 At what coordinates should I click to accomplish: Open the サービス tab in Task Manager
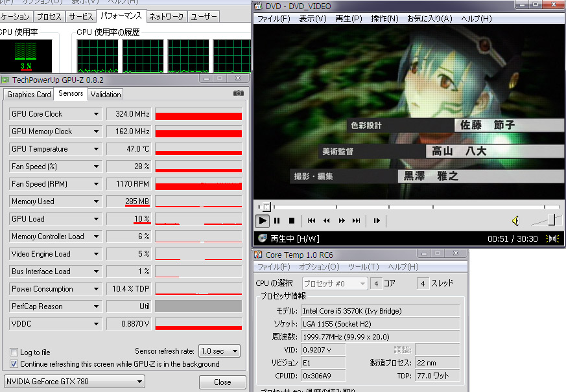coord(81,17)
